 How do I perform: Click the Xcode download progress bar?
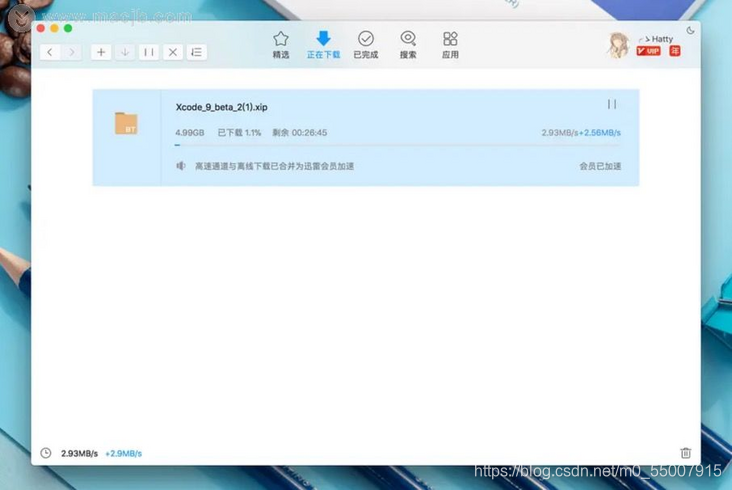coord(398,145)
